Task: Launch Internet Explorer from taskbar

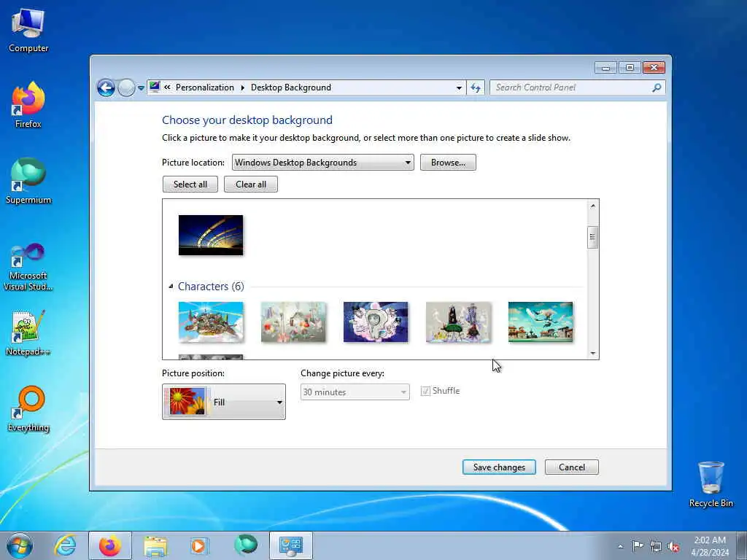Action: click(65, 545)
